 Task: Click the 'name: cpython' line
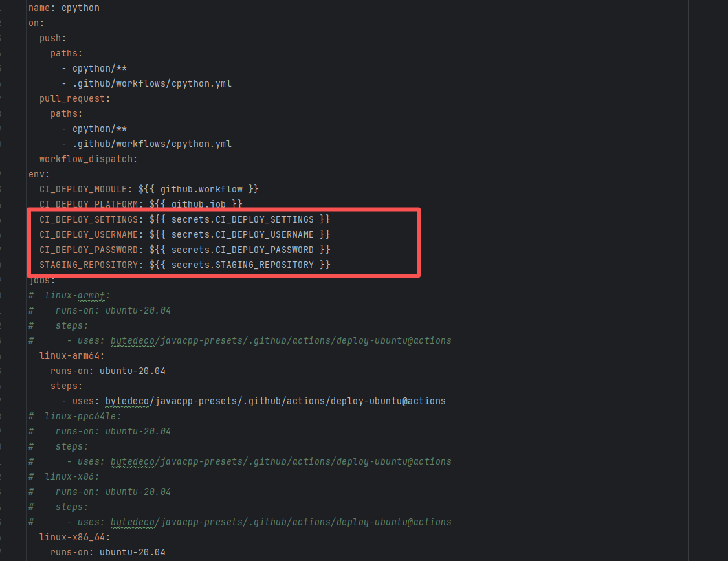click(63, 8)
